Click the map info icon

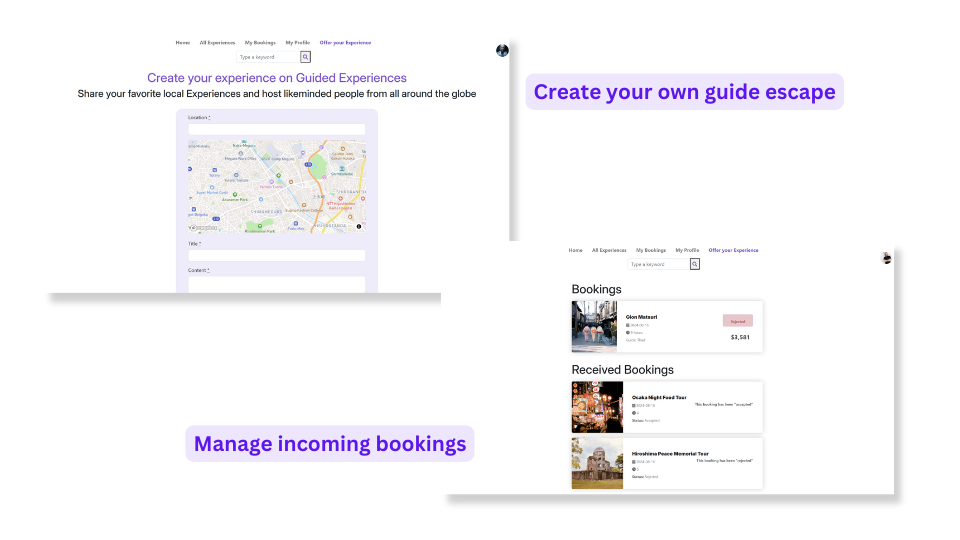(x=359, y=227)
